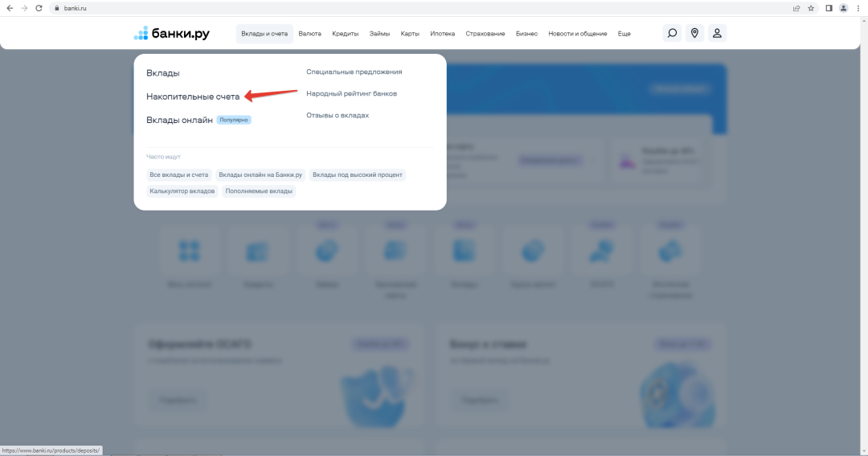Toggle the browser side panel icon
The image size is (868, 456).
(x=829, y=8)
